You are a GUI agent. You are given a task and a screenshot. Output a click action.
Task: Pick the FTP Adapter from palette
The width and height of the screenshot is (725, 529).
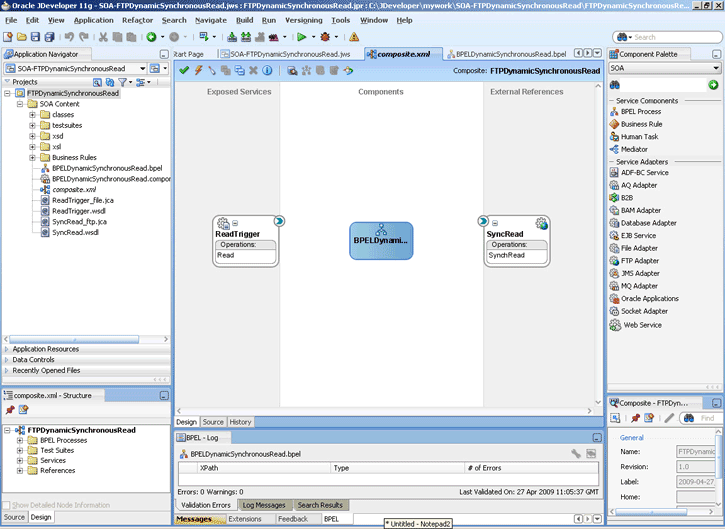pyautogui.click(x=639, y=261)
